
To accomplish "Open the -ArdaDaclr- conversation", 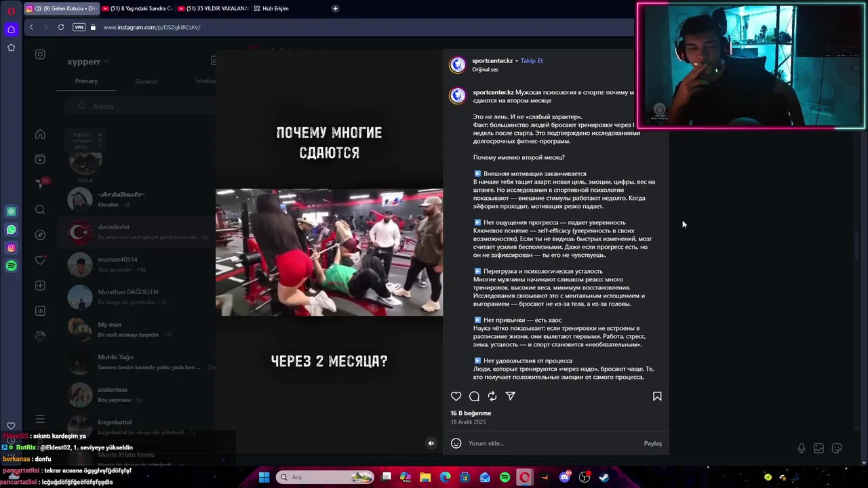I will (136, 199).
